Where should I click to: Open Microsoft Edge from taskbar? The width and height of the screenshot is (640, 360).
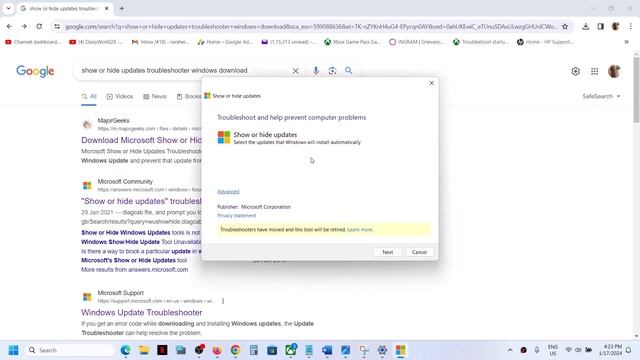tap(125, 350)
